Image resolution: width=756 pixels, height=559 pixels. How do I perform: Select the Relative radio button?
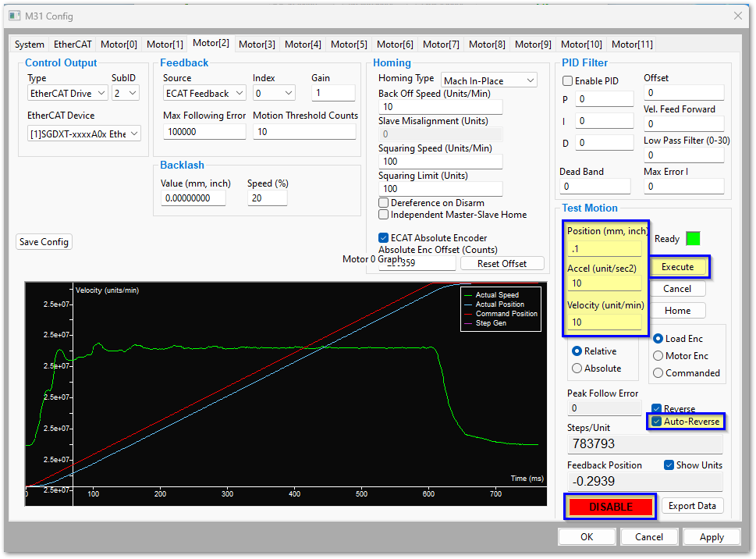coord(577,351)
